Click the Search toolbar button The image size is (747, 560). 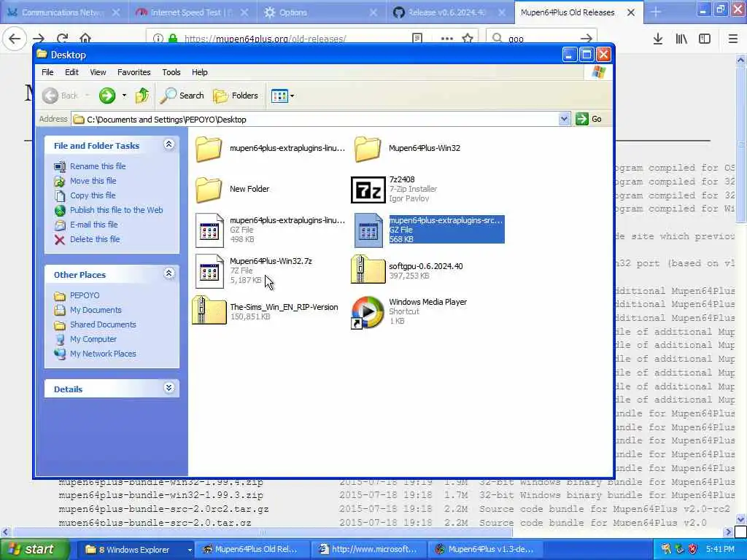(x=182, y=96)
